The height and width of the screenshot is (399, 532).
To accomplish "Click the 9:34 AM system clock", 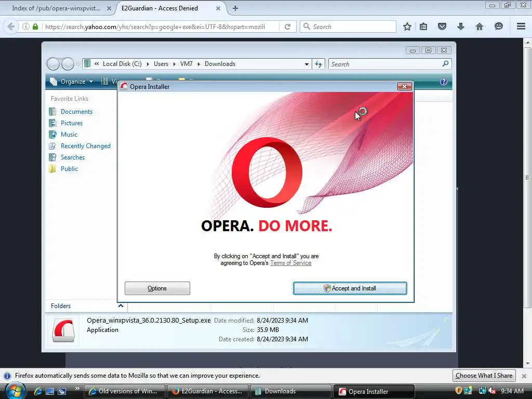I will click(x=512, y=391).
